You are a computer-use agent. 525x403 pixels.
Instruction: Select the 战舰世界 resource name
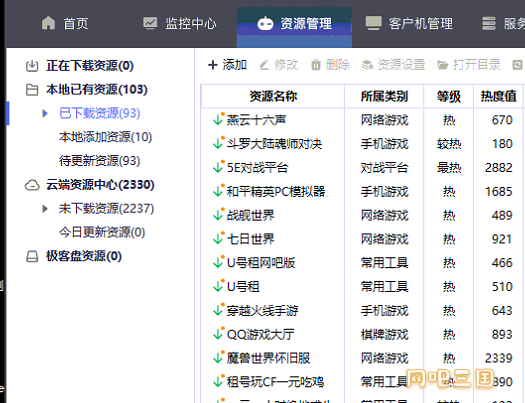[250, 215]
